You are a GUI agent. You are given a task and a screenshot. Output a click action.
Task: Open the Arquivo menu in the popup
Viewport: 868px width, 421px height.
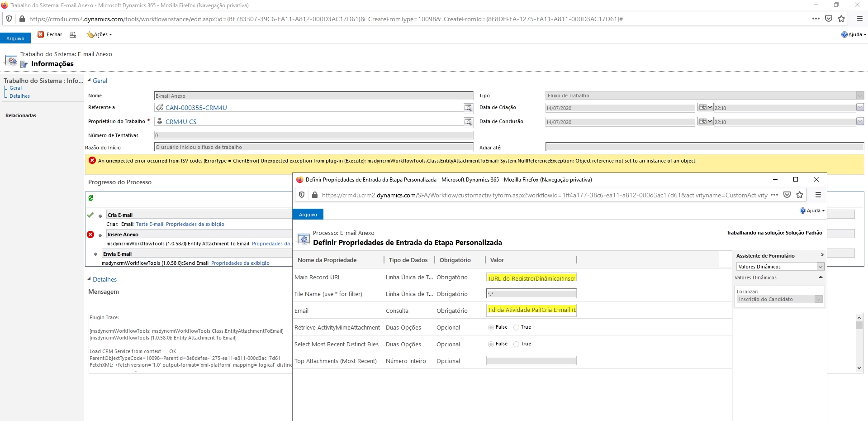[x=308, y=214]
